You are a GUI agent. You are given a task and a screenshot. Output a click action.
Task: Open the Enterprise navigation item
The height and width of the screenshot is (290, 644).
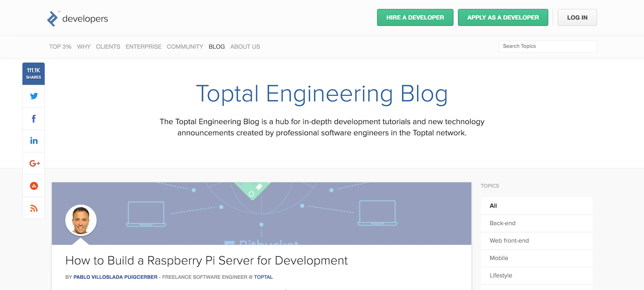click(143, 47)
